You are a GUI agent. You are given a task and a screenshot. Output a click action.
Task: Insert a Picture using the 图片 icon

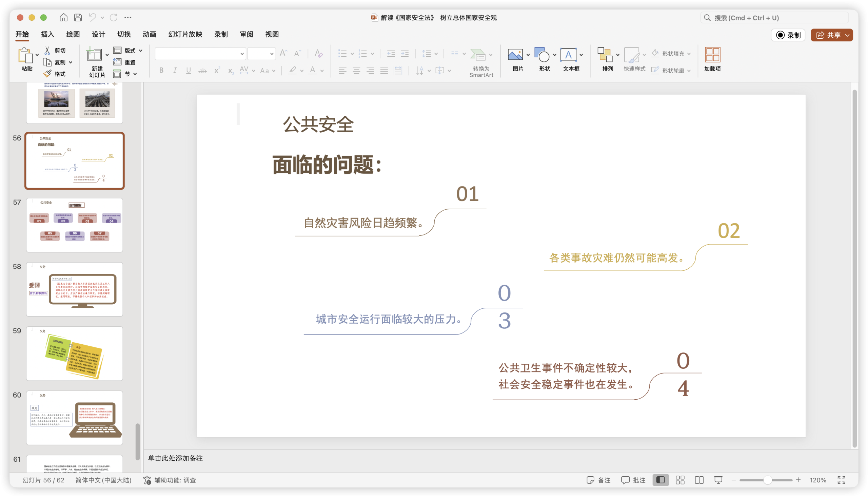pos(515,55)
